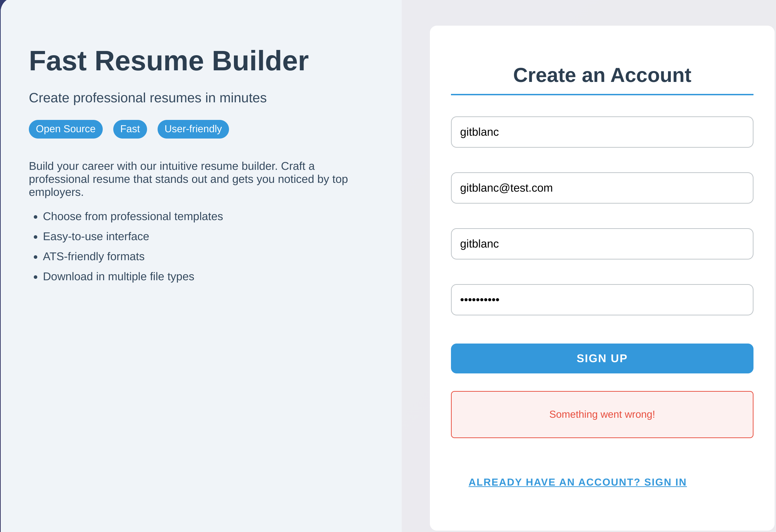776x532 pixels.
Task: Click the Something went wrong error box
Action: pyautogui.click(x=602, y=415)
